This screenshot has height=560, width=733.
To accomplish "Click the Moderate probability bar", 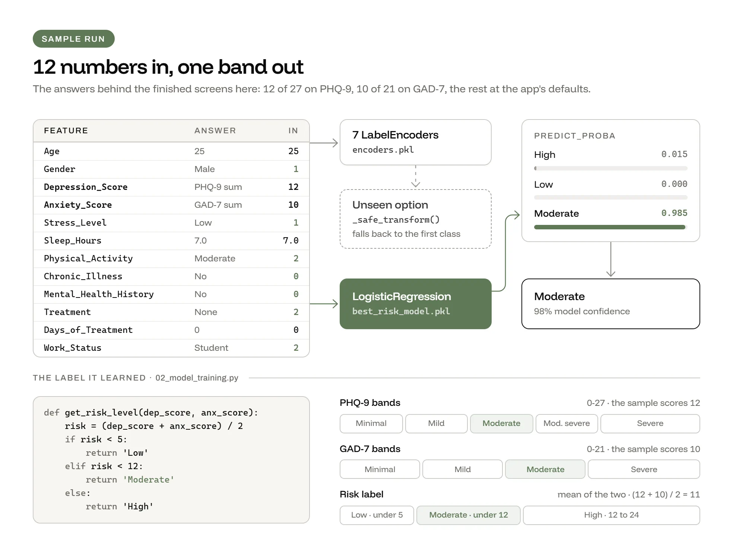I will click(x=610, y=227).
